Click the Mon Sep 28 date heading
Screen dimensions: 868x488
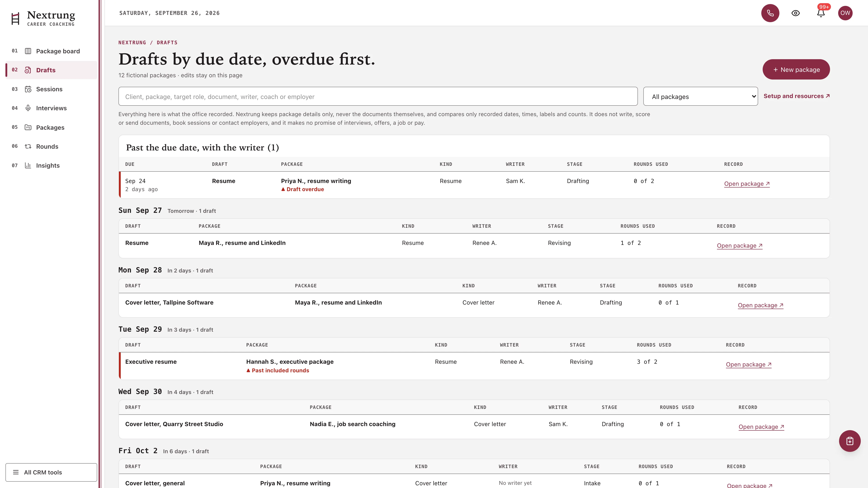140,270
